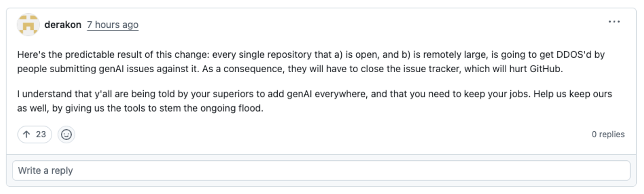Open the three-dot comment options menu
Screen dimensions: 644x194
[x=614, y=22]
